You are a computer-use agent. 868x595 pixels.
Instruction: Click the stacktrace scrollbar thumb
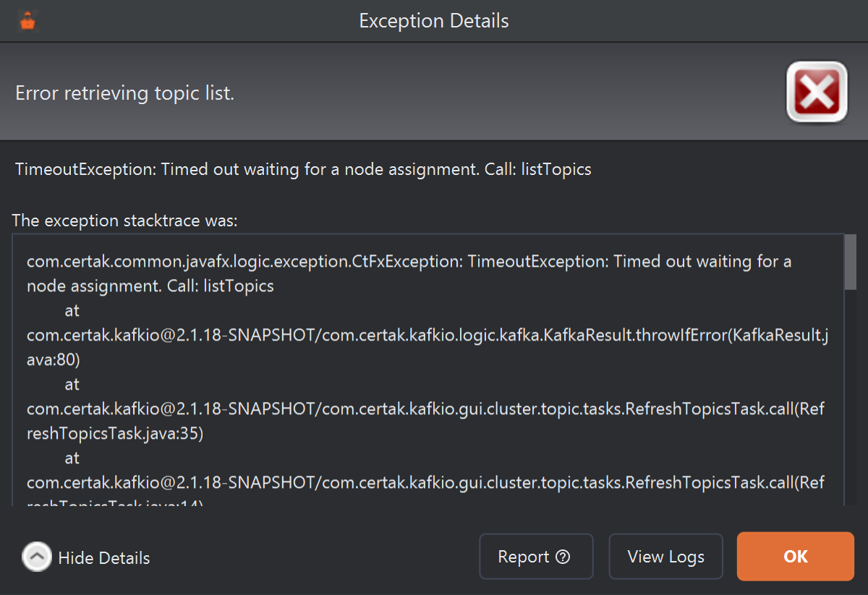pyautogui.click(x=851, y=261)
